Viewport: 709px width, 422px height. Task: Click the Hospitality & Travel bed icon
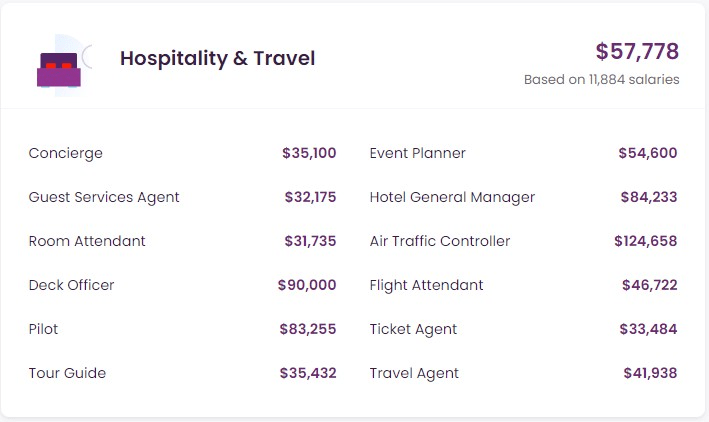58,67
